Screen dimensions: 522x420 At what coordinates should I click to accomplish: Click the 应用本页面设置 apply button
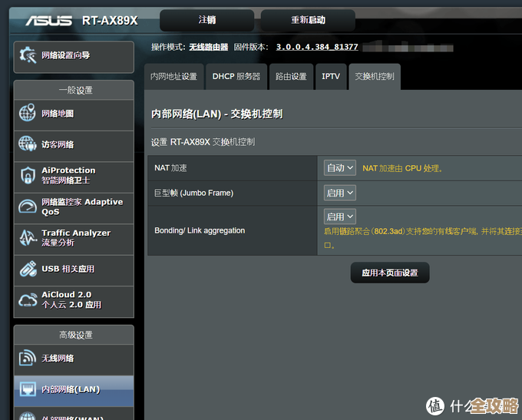[x=389, y=273]
